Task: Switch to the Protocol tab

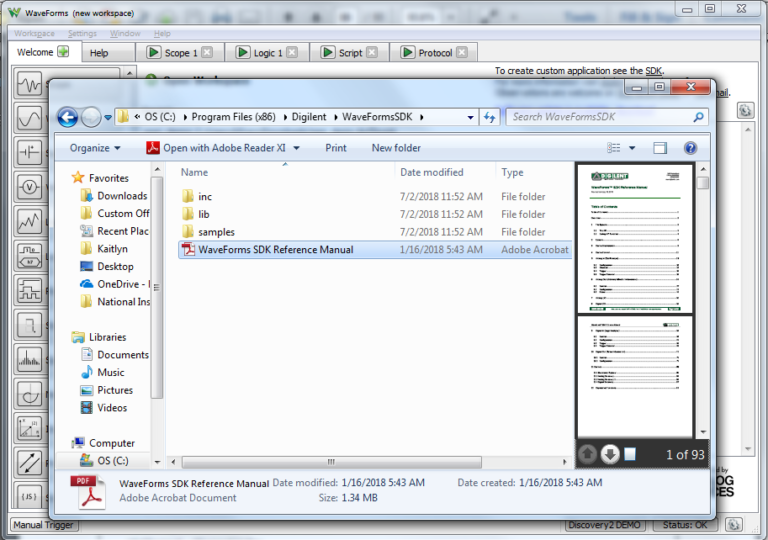Action: [x=427, y=53]
